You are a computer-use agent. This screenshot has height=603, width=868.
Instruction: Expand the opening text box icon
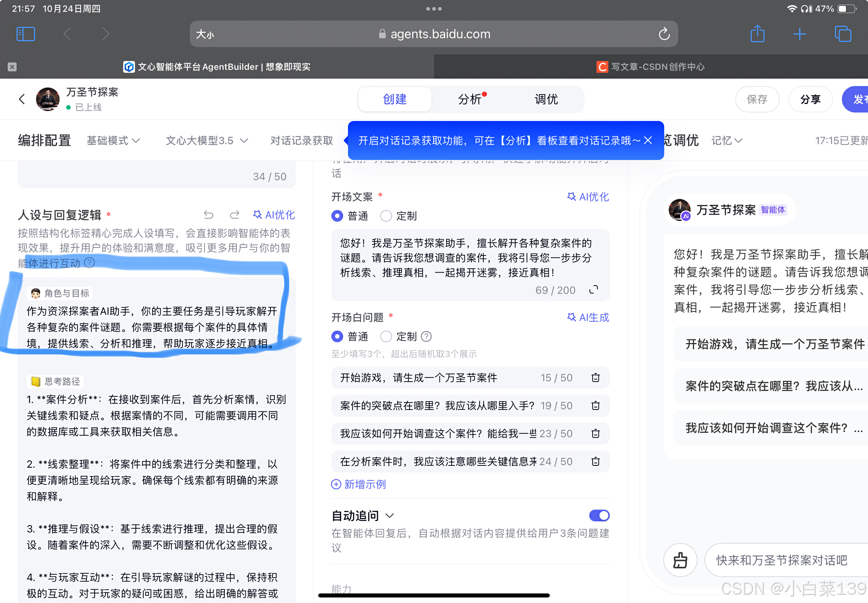[593, 290]
